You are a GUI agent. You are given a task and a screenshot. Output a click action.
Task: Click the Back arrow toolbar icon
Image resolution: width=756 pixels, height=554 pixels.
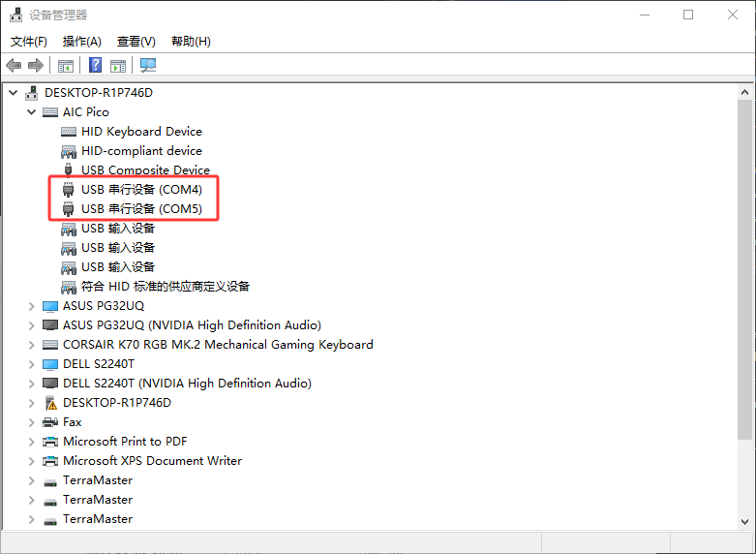[14, 65]
